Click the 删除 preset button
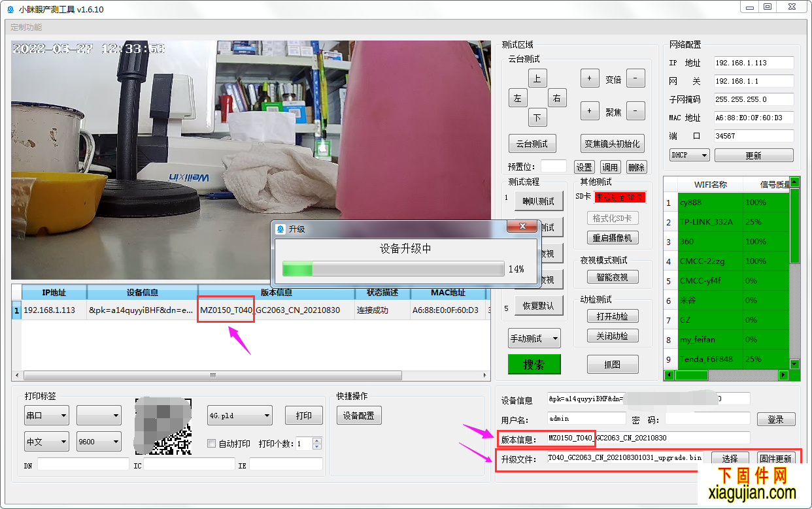Screen dimensions: 812x509 coord(636,167)
